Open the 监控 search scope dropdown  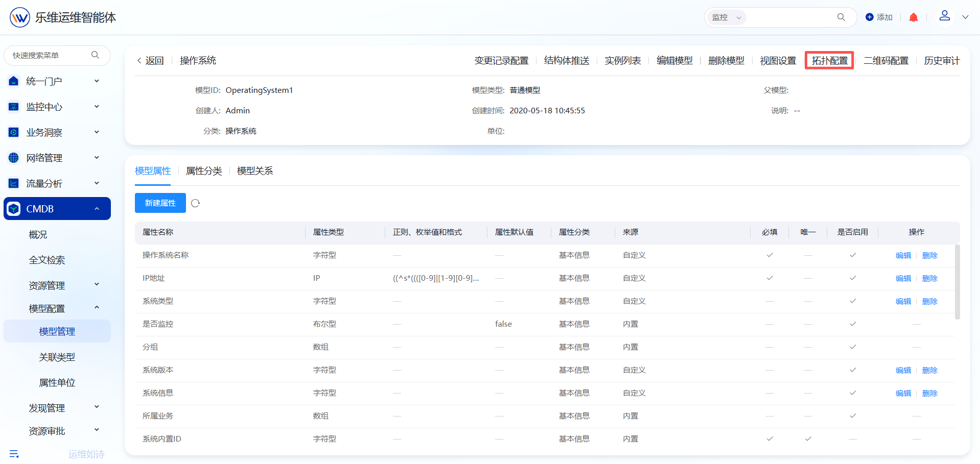726,17
